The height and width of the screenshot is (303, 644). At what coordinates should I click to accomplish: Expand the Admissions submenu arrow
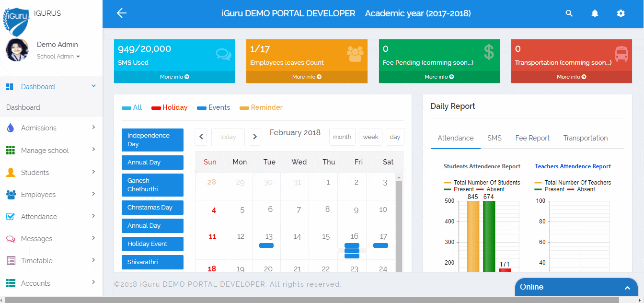click(x=93, y=127)
